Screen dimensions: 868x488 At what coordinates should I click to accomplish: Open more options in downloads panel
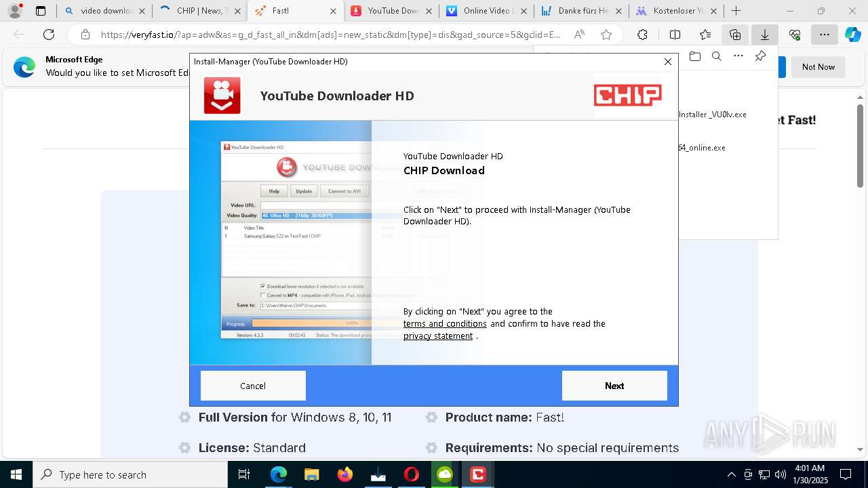(738, 56)
